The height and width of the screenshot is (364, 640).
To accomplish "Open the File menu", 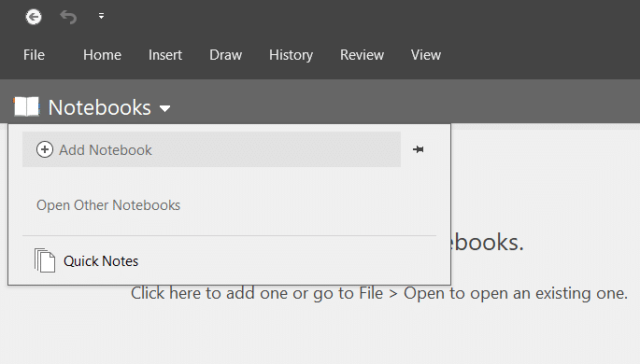I will 34,55.
